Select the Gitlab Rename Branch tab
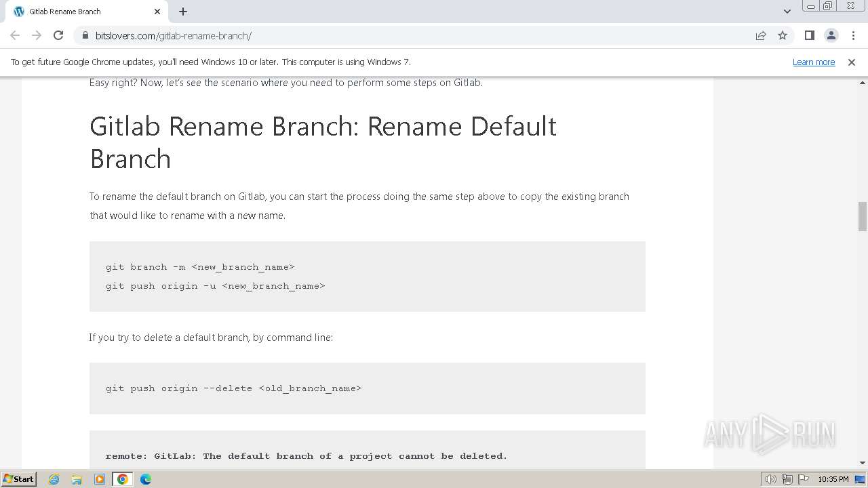This screenshot has height=488, width=868. [87, 12]
